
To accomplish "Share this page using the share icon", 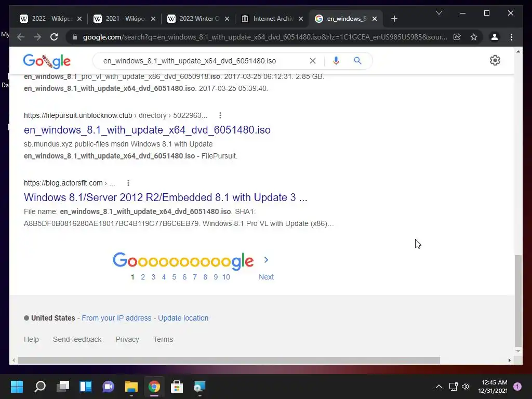I will pos(457,37).
